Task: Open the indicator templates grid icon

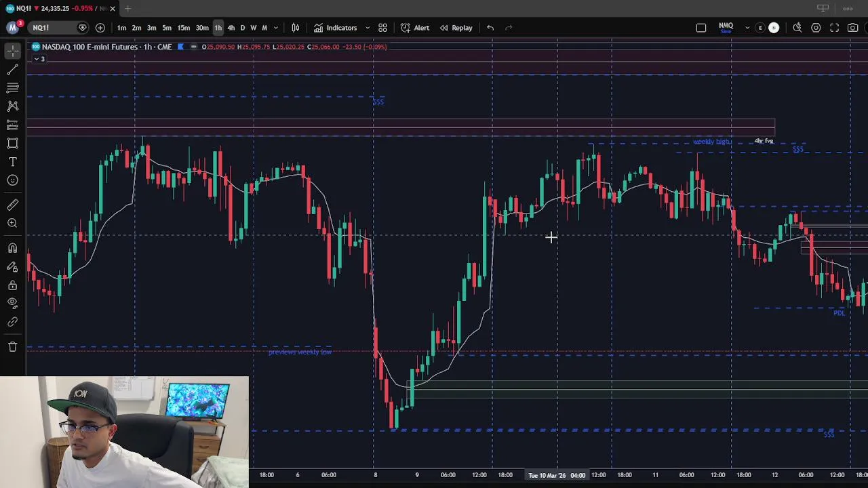Action: tap(382, 28)
